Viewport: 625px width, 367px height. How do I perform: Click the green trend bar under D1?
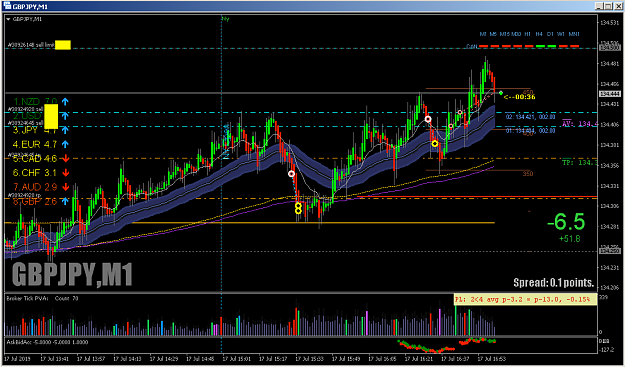(551, 47)
